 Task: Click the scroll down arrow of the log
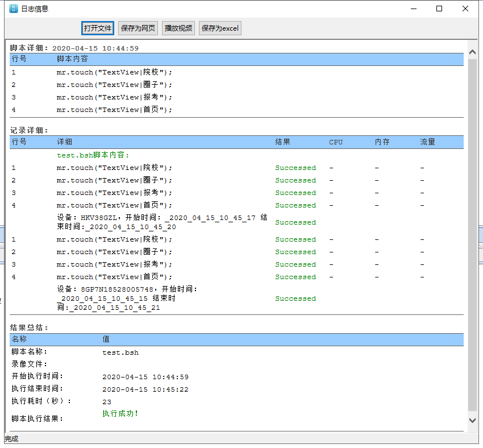[x=472, y=420]
